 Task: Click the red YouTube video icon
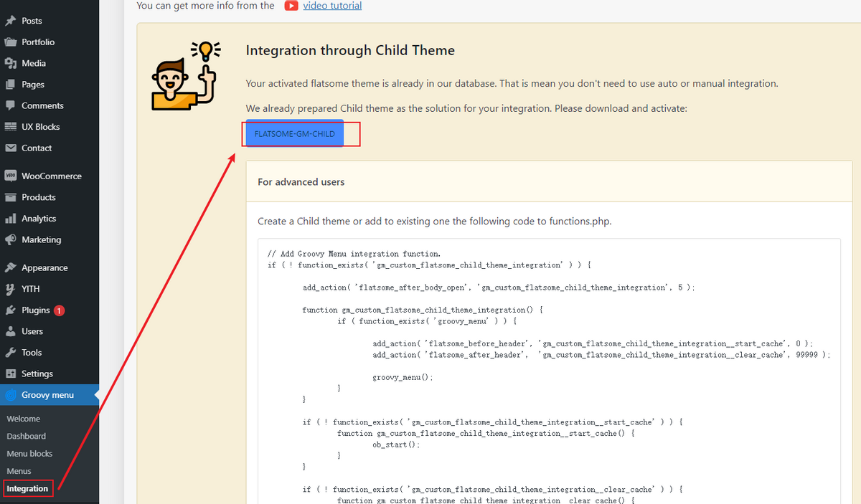tap(291, 5)
